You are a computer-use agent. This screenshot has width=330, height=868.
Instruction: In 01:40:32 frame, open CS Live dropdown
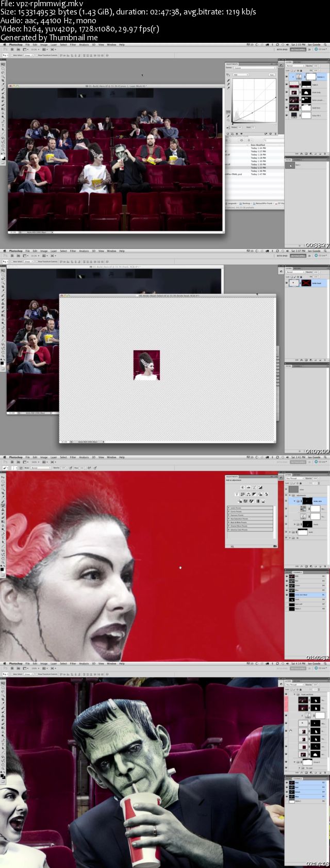(321, 462)
